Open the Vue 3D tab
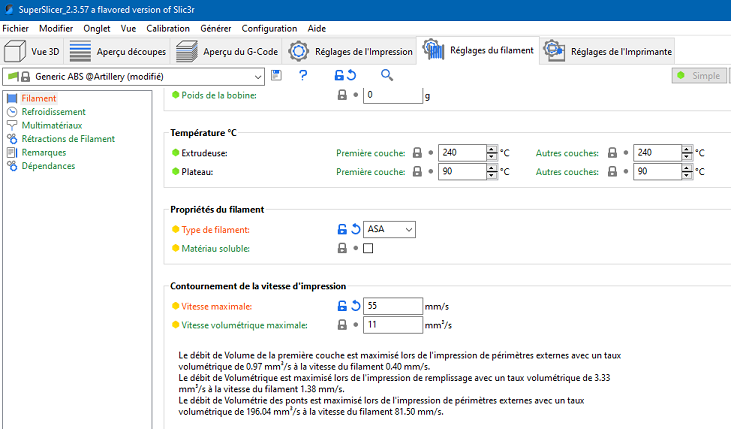Screen dimensions: 731x429 [x=32, y=51]
